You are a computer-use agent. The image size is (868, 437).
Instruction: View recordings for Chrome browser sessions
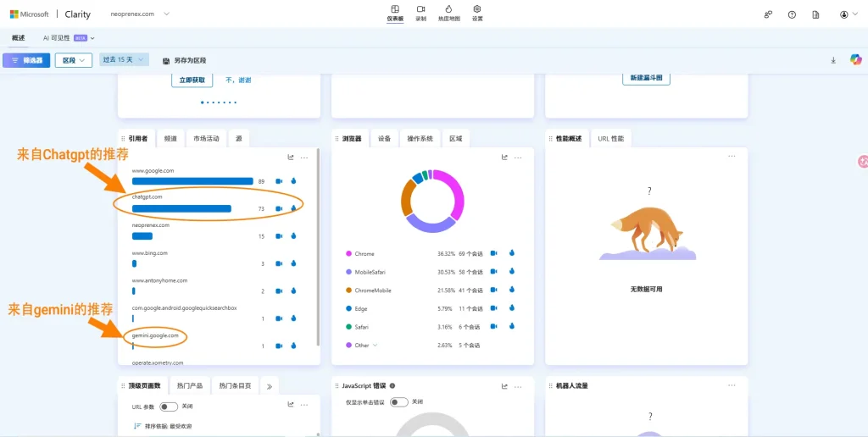coord(494,253)
